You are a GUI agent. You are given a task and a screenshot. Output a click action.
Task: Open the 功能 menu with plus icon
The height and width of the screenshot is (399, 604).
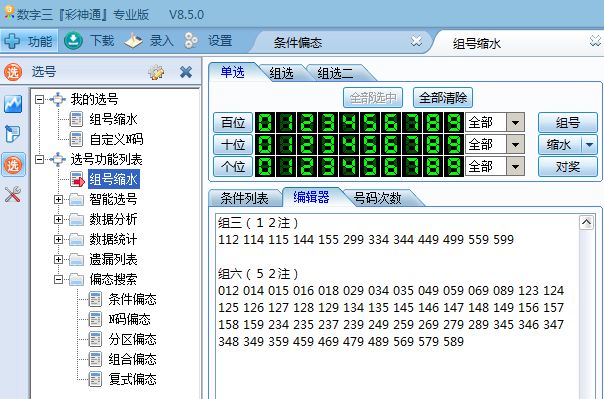tap(29, 40)
